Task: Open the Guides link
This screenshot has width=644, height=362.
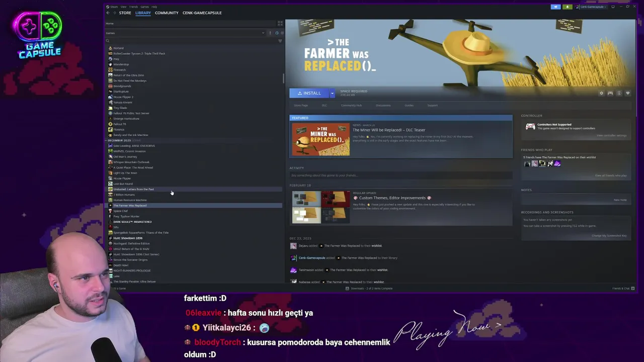Action: click(x=409, y=106)
